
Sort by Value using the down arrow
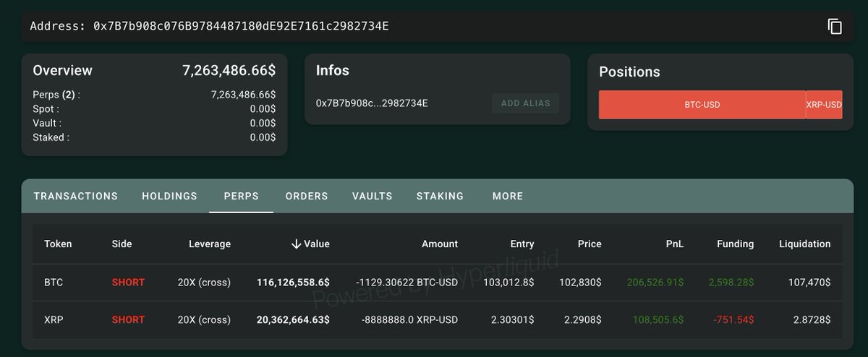[296, 244]
